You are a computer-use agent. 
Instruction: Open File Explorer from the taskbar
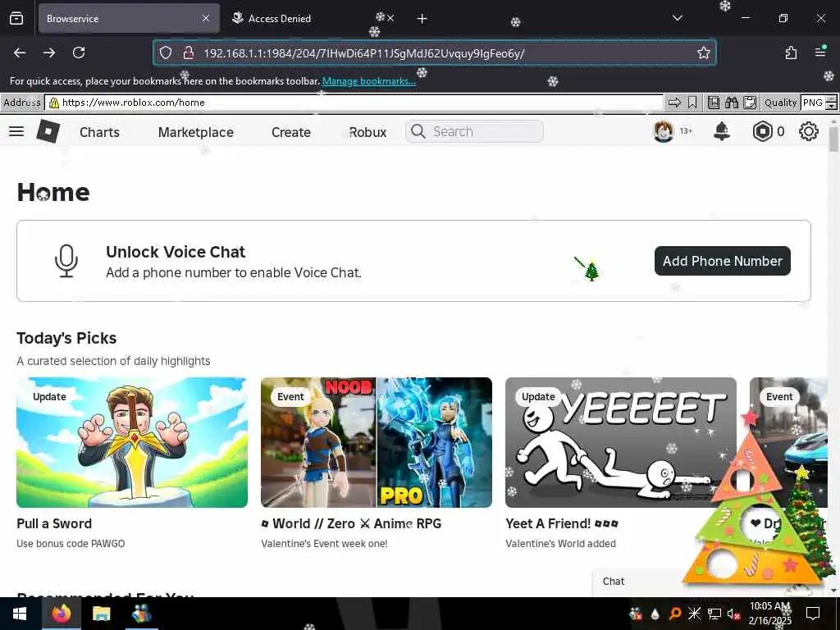click(101, 614)
